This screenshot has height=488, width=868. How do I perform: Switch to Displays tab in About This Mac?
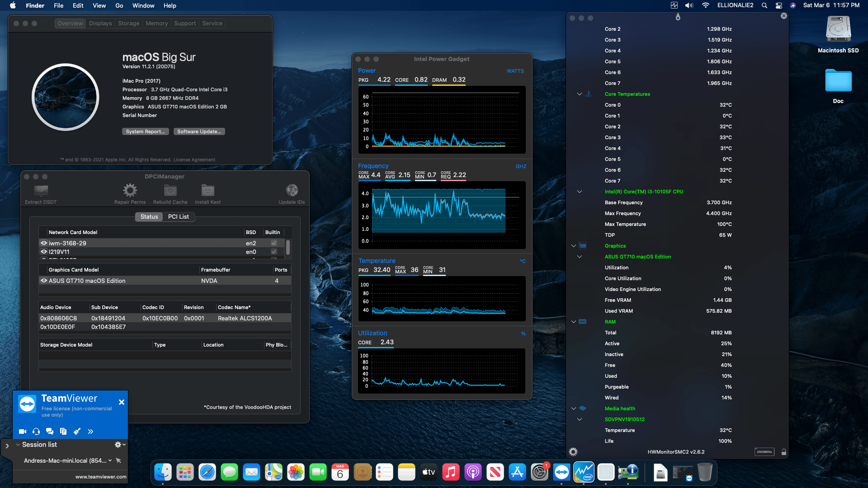[100, 23]
